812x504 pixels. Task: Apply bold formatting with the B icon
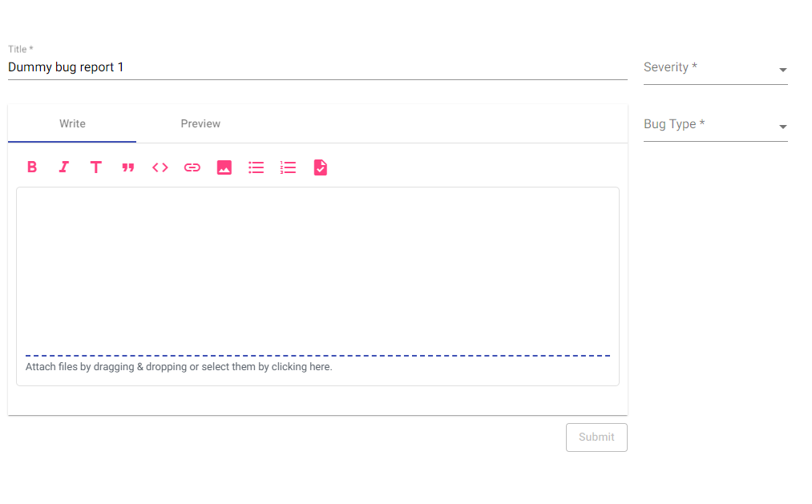[x=32, y=167]
